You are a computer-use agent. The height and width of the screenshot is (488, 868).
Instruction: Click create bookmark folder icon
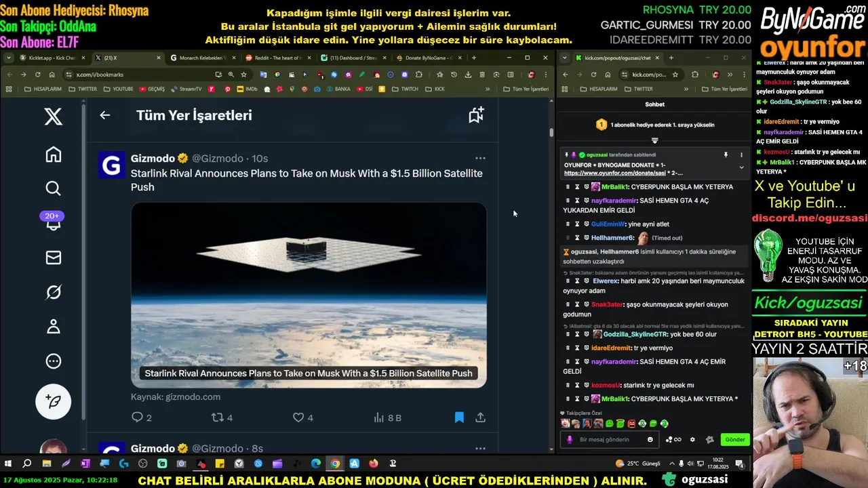[476, 115]
